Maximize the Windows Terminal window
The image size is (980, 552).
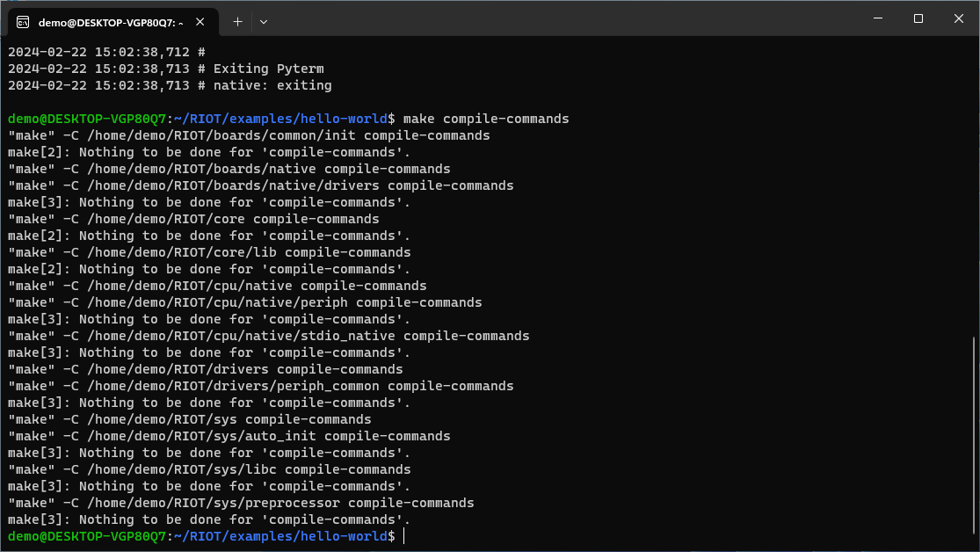(918, 18)
